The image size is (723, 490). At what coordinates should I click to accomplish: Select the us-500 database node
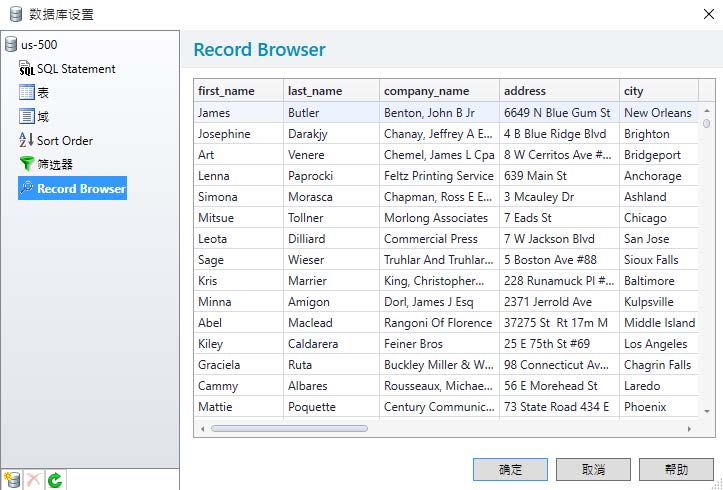pos(40,44)
